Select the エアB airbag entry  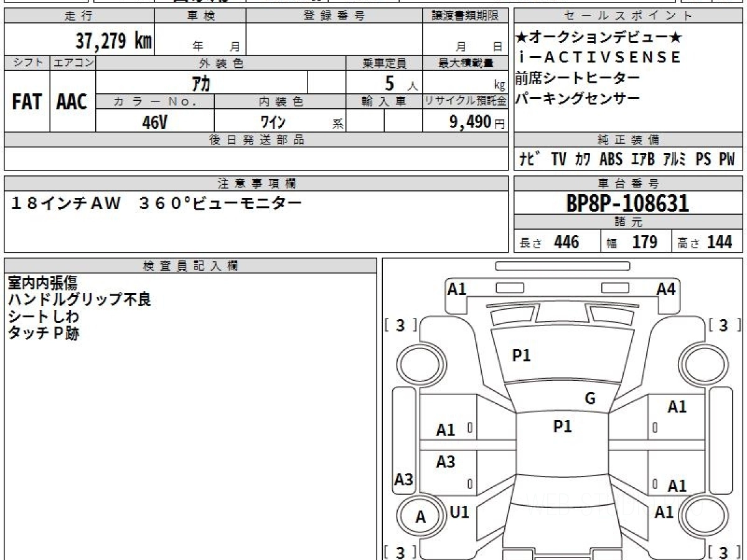642,159
